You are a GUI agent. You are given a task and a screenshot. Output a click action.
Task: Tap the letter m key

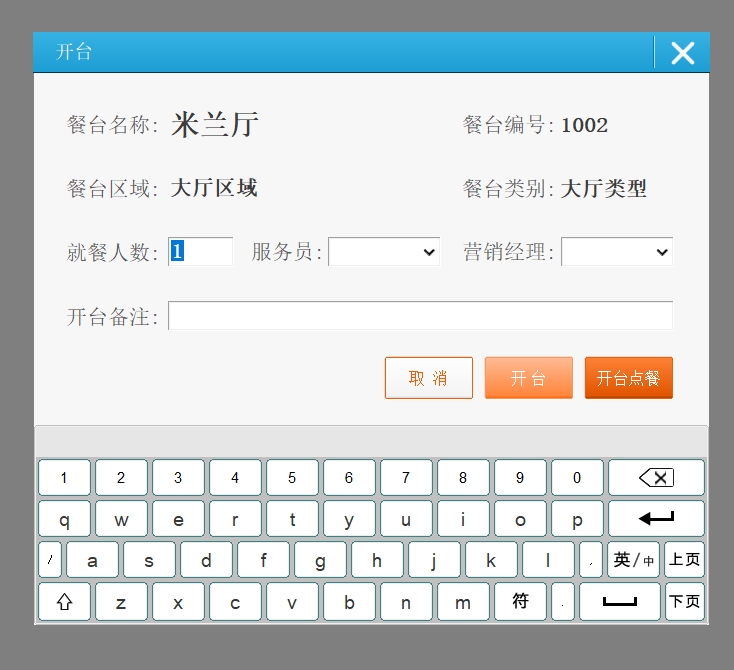click(x=463, y=602)
